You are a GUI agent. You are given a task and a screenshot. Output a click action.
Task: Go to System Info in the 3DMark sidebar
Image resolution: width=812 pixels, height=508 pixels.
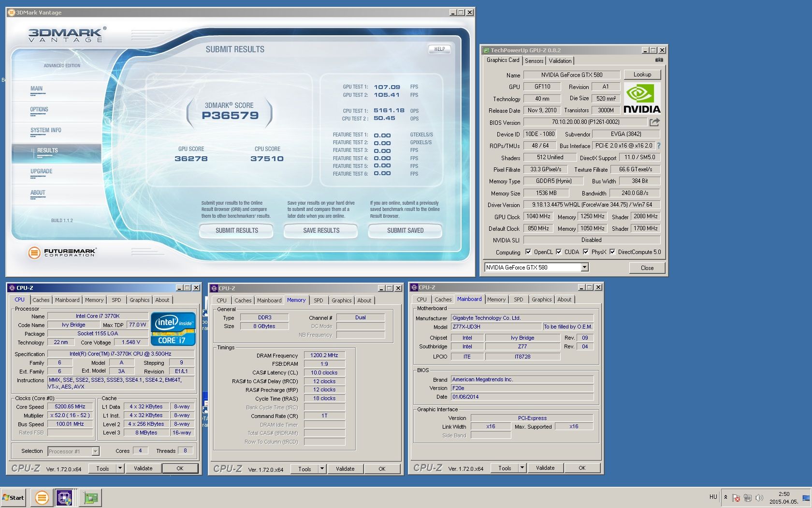point(46,130)
